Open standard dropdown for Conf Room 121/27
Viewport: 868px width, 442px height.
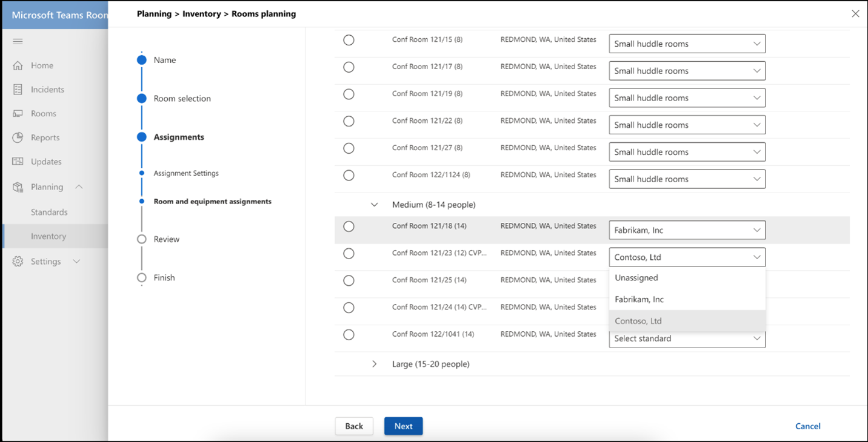687,152
